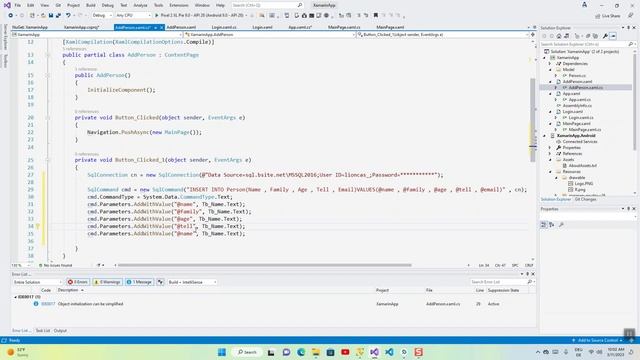Toggle auto-hide pin on Solution Explorer panel
The image size is (640, 360).
[x=629, y=28]
